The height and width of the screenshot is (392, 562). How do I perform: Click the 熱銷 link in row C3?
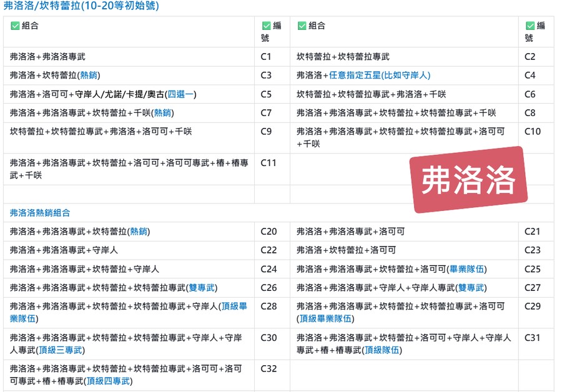88,76
